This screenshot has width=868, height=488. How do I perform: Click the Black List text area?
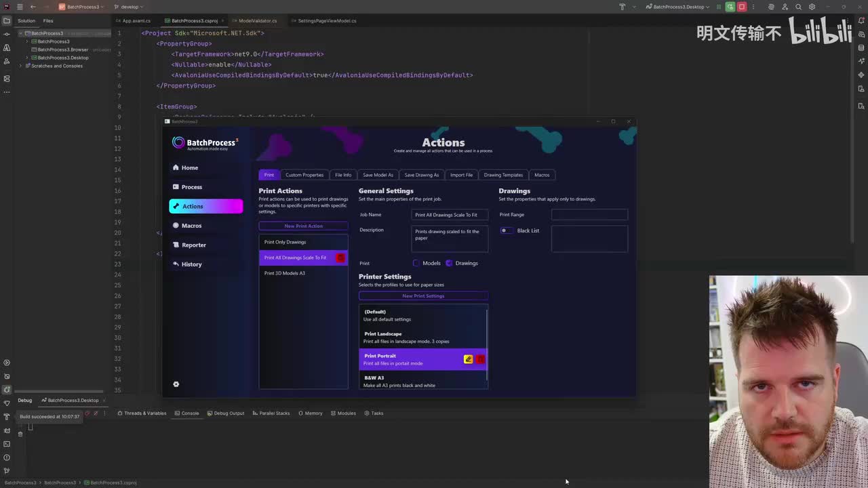pos(589,239)
